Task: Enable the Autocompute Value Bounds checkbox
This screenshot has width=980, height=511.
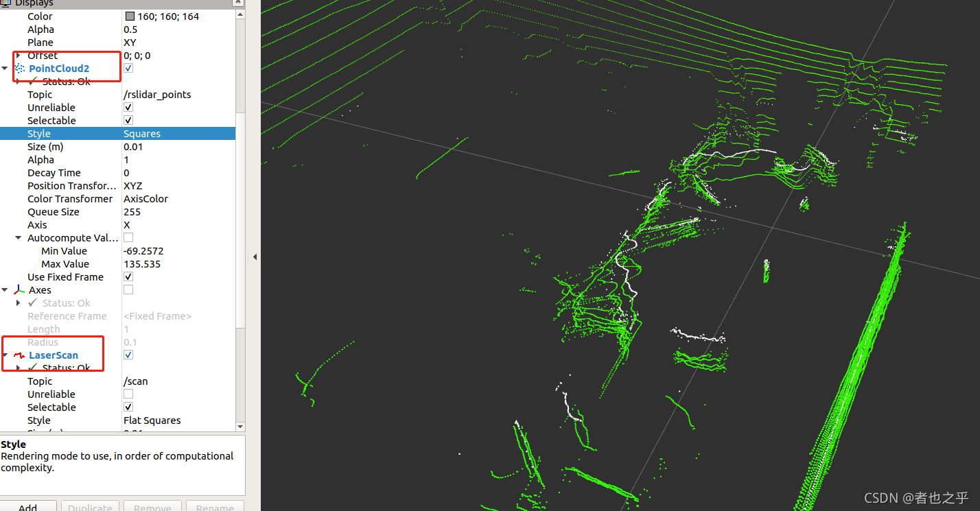Action: click(128, 238)
